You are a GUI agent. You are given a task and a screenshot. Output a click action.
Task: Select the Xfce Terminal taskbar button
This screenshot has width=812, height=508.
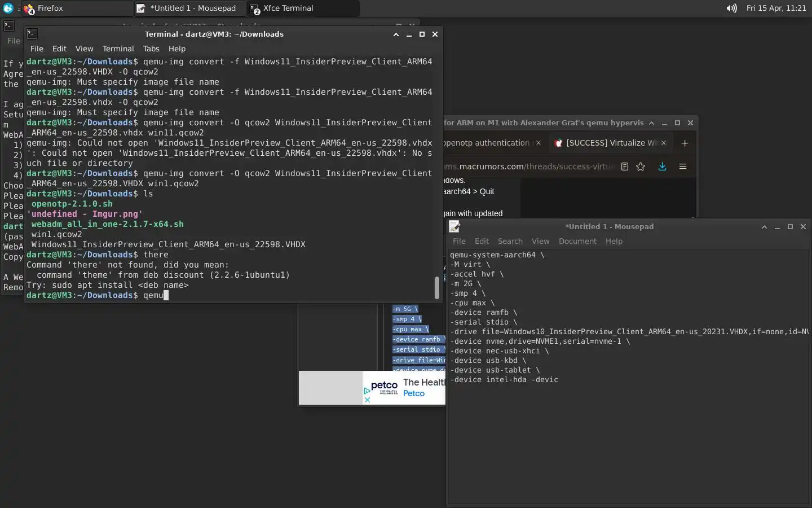point(302,8)
